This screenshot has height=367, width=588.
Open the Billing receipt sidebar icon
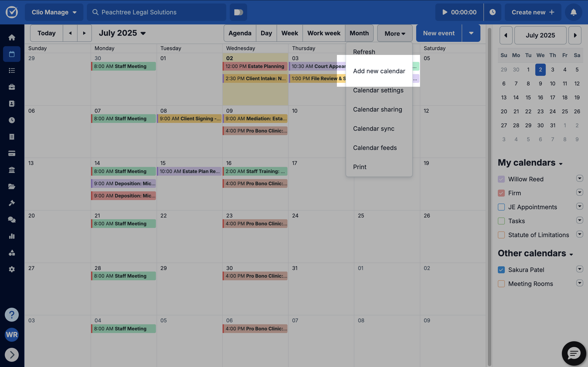click(x=12, y=137)
